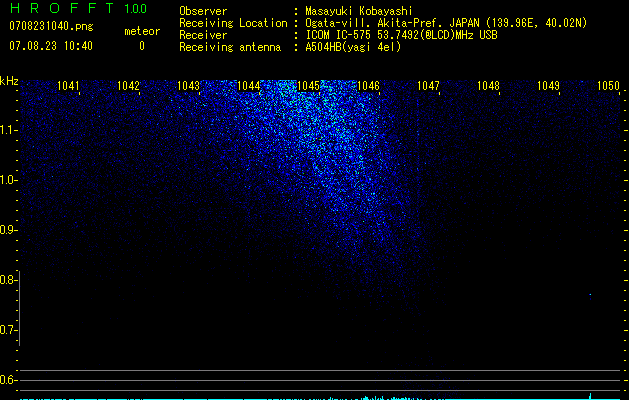This screenshot has width=629, height=400.
Task: Click the isolated cyan dot near 1049.7
Action: click(590, 295)
